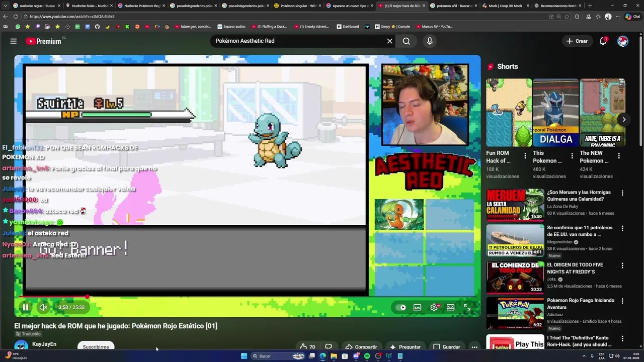Switch to the 'Nuzlocke Rules' tab
This screenshot has width=644, height=362.
pos(90,6)
